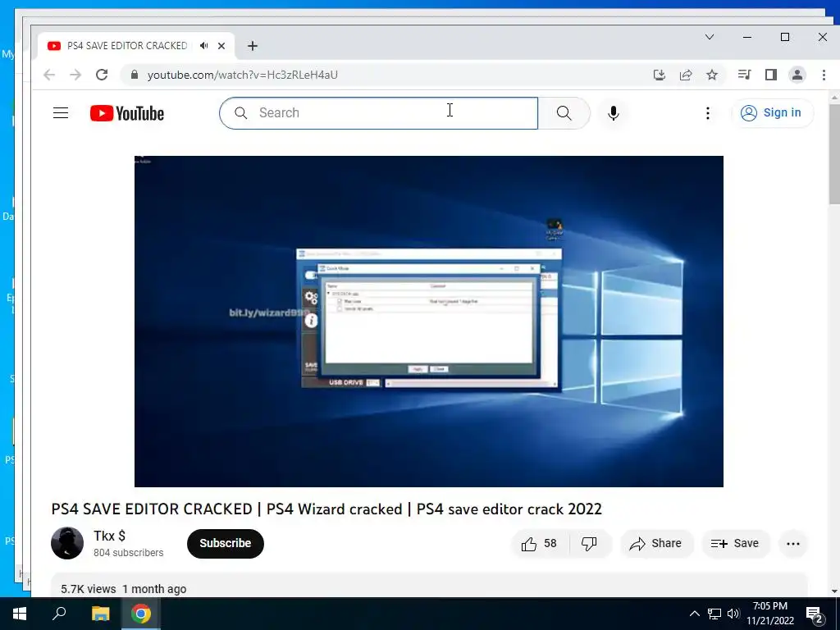Image resolution: width=840 pixels, height=630 pixels.
Task: Start voice search with the microphone
Action: 614,113
